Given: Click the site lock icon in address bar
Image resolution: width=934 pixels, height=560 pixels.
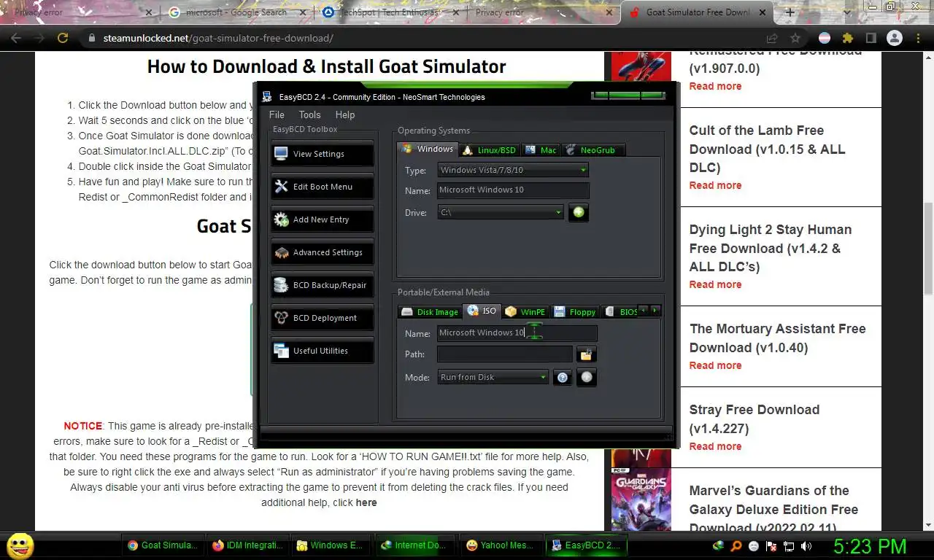Looking at the screenshot, I should pyautogui.click(x=91, y=38).
